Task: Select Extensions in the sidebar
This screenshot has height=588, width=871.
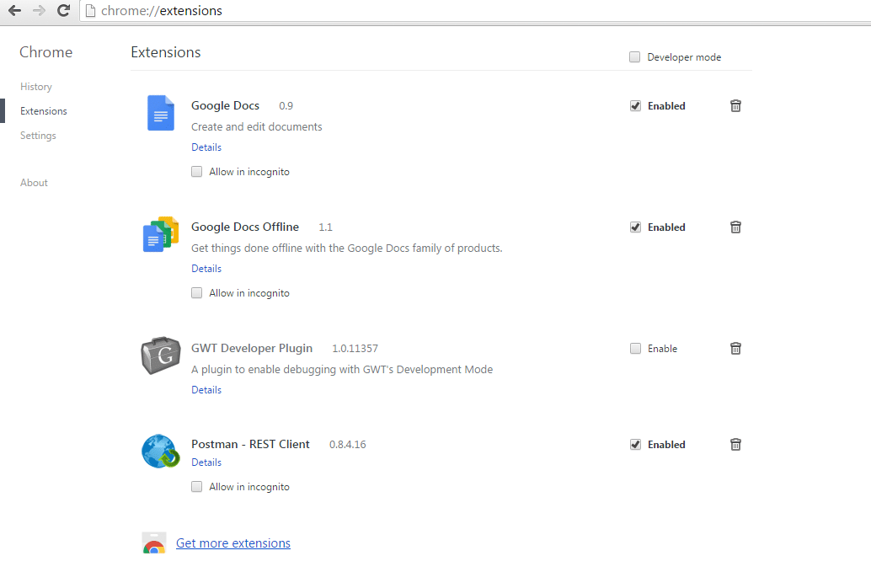Action: tap(43, 111)
